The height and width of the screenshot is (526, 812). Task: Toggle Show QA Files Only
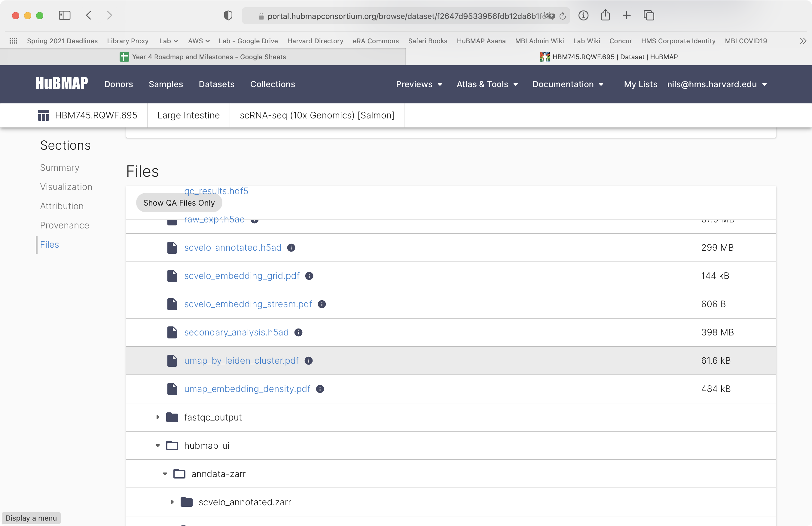click(x=179, y=202)
